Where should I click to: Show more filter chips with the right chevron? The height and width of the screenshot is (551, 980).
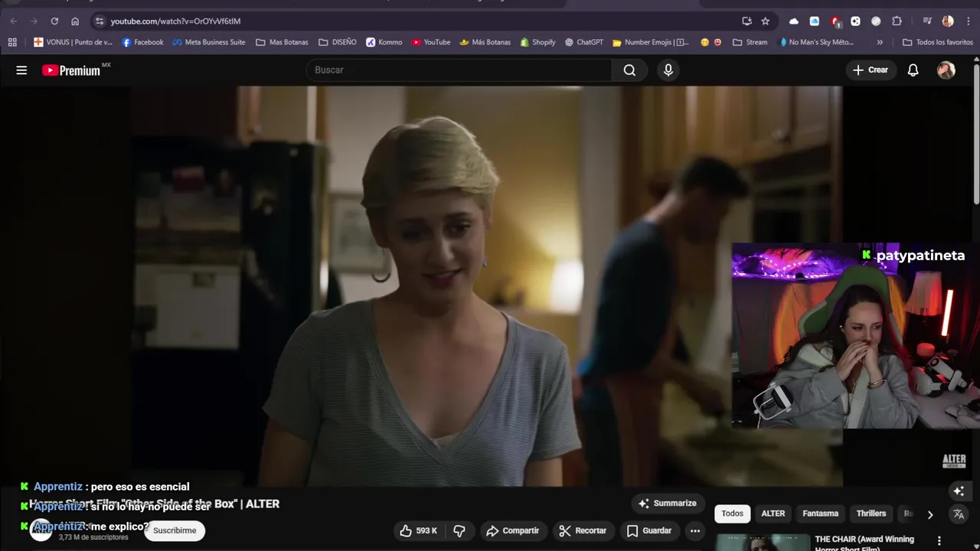point(929,514)
